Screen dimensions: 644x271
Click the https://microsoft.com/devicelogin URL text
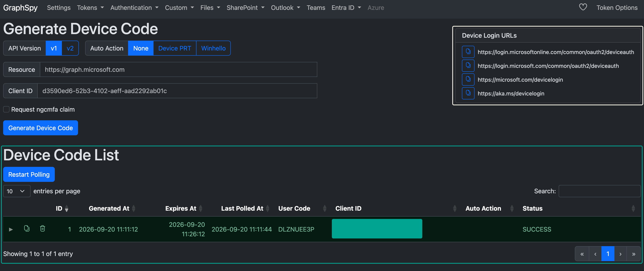click(520, 79)
